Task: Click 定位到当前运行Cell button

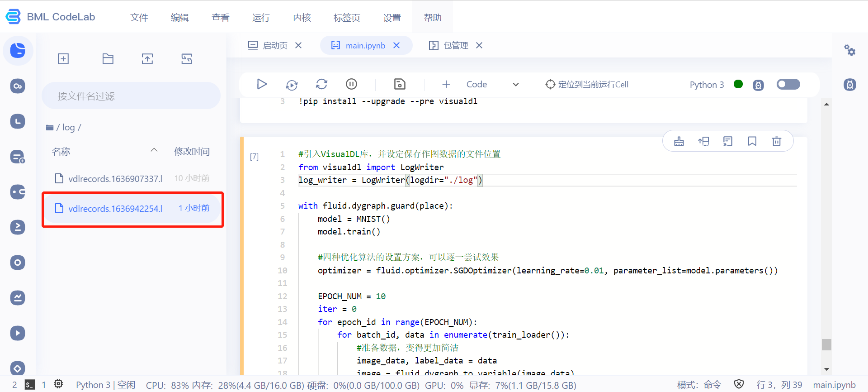Action: coord(587,84)
